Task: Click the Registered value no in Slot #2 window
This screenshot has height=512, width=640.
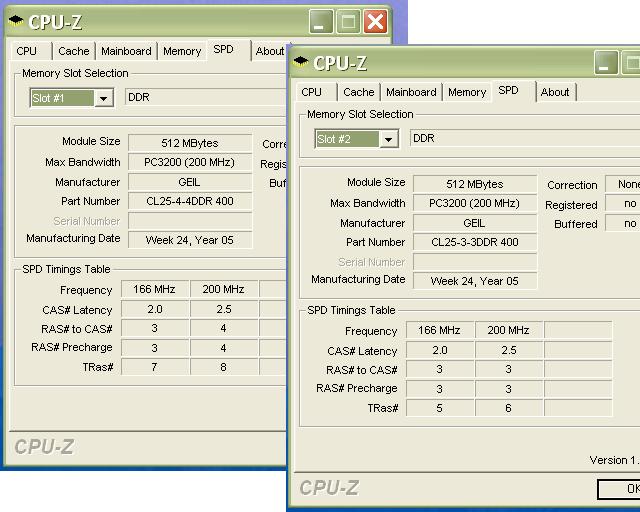Action: [x=623, y=203]
